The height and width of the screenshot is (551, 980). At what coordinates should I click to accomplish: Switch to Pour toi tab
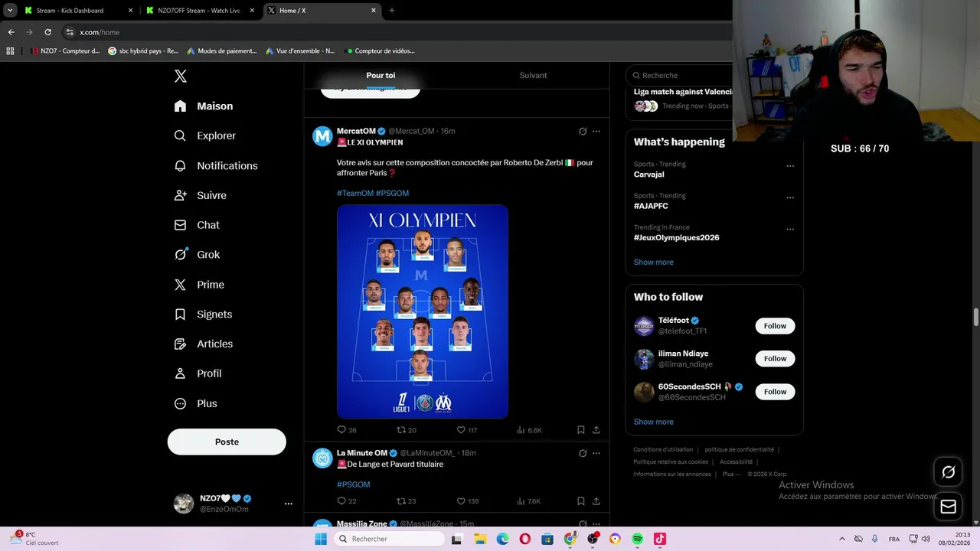381,75
